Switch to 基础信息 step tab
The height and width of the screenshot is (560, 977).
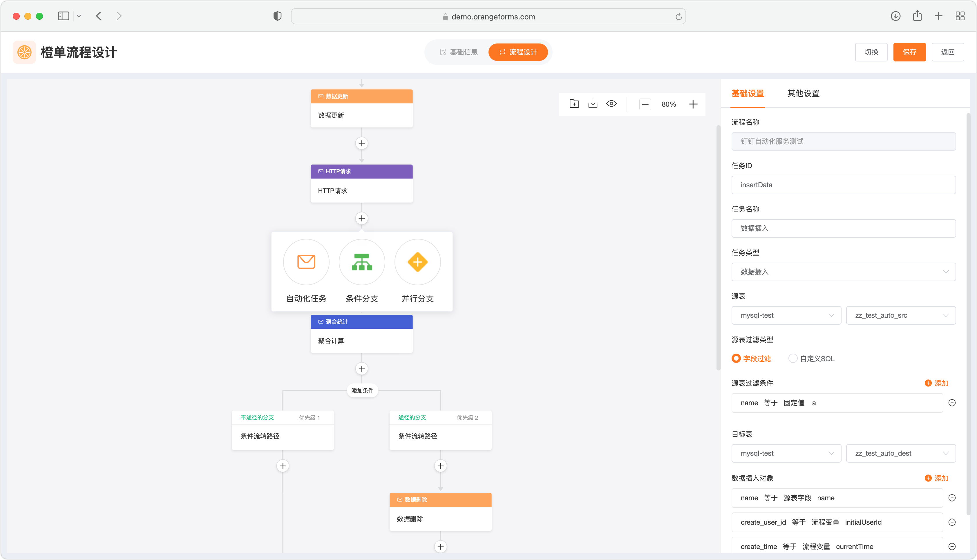[x=459, y=52]
